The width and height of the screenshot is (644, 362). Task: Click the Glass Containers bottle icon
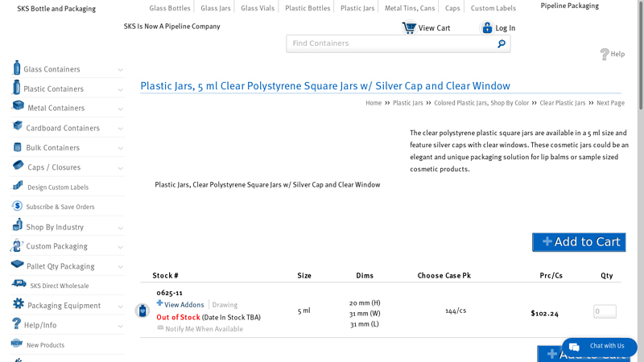(16, 68)
